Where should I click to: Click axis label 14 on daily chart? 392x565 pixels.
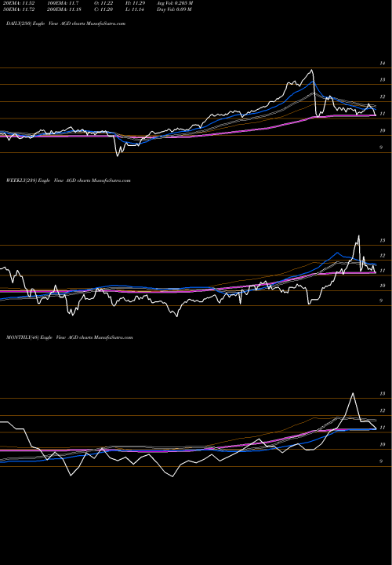[x=383, y=63]
